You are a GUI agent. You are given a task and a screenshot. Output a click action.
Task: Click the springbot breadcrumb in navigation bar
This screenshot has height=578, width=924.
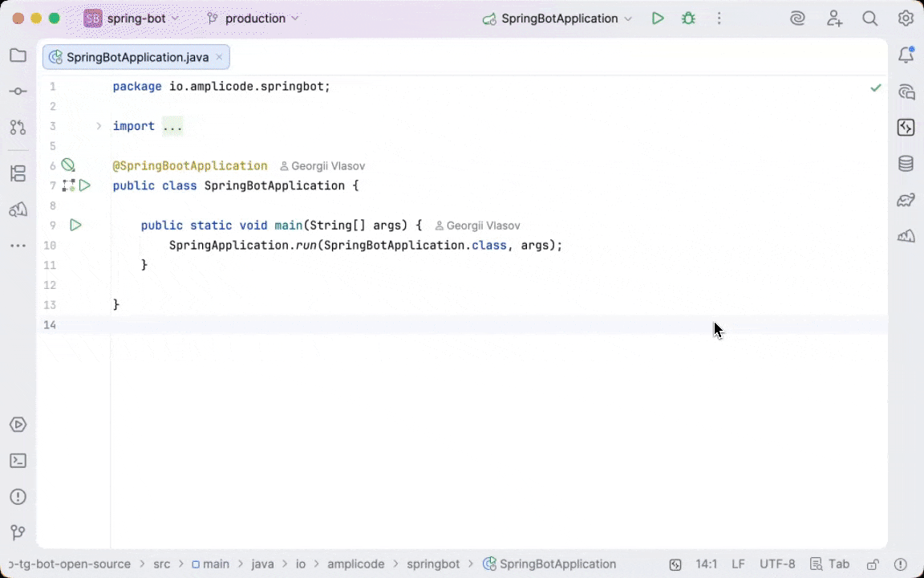[x=433, y=564]
